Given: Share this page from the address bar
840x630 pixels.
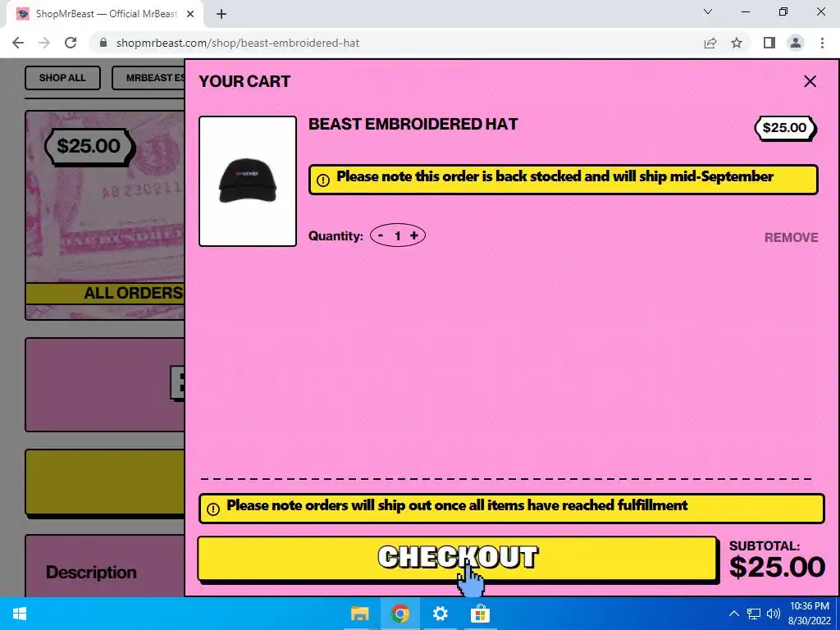Looking at the screenshot, I should point(710,43).
